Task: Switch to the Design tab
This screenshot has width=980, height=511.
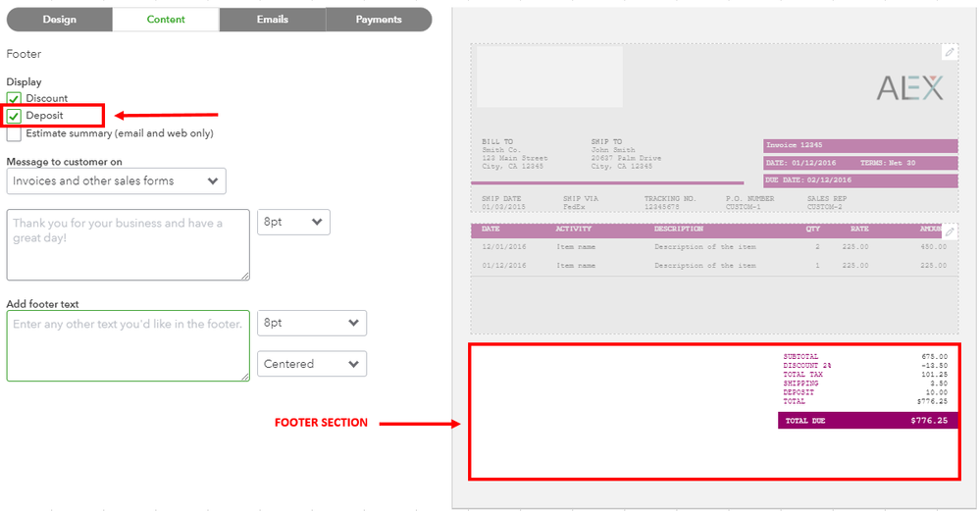Action: (60, 20)
